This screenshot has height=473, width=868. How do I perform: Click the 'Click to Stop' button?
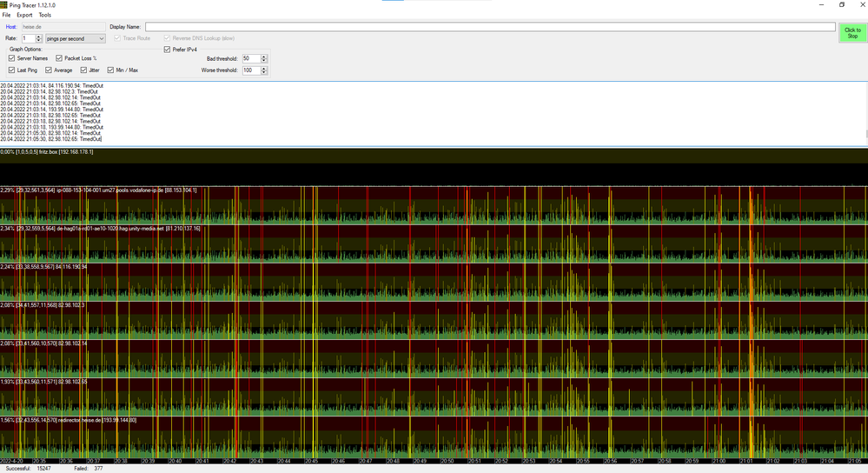pos(852,33)
